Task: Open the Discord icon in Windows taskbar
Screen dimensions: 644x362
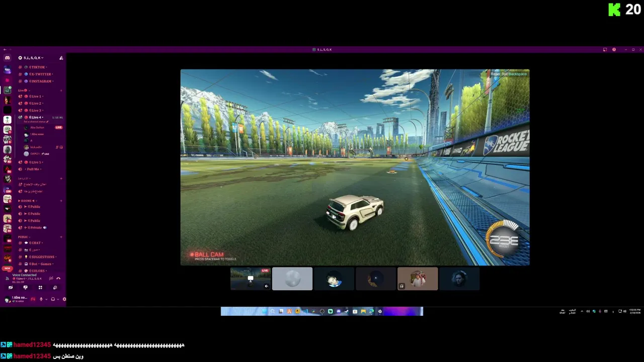Action: [339, 311]
